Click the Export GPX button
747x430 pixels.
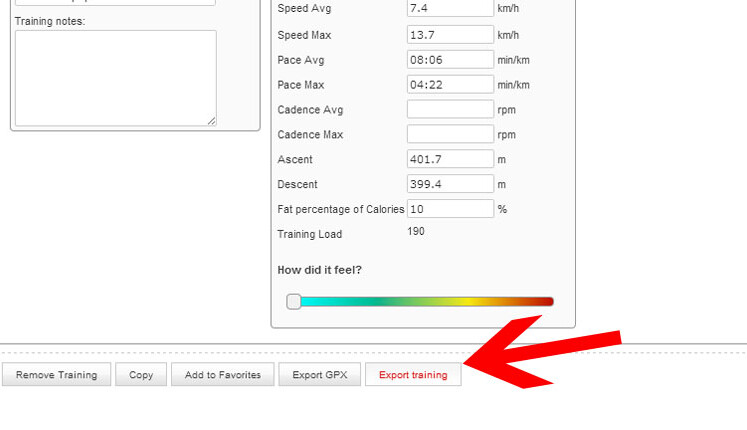coord(319,375)
